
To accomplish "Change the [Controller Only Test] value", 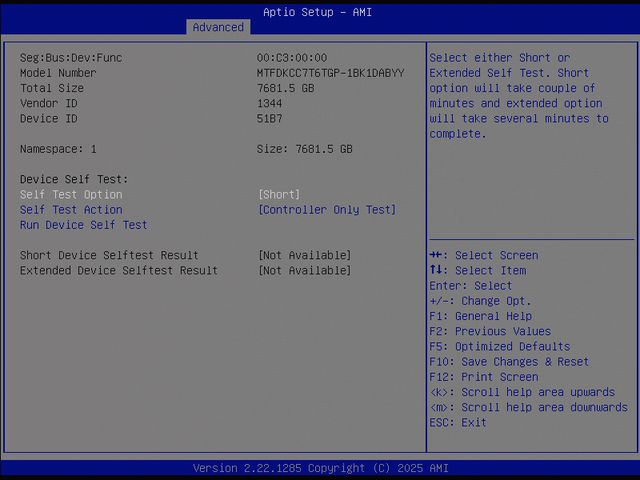I will (327, 210).
